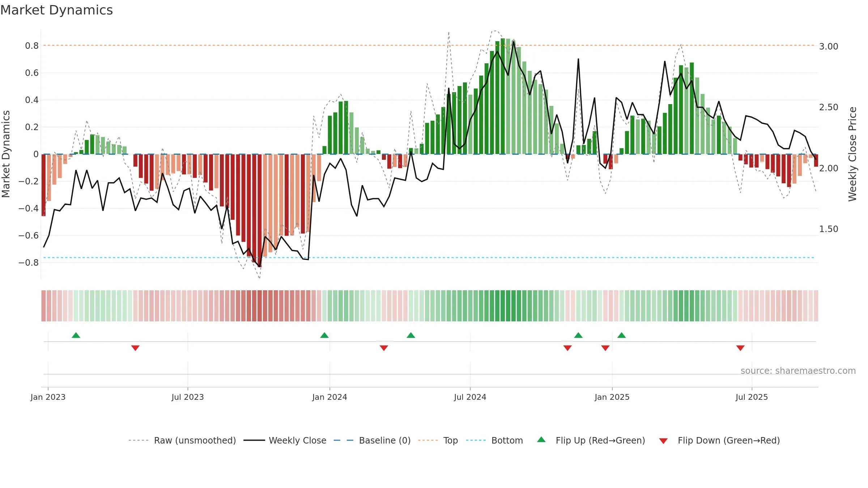Click the 0.4 tick on the left axis
Viewport: 868px width, 488px height.
pos(32,100)
